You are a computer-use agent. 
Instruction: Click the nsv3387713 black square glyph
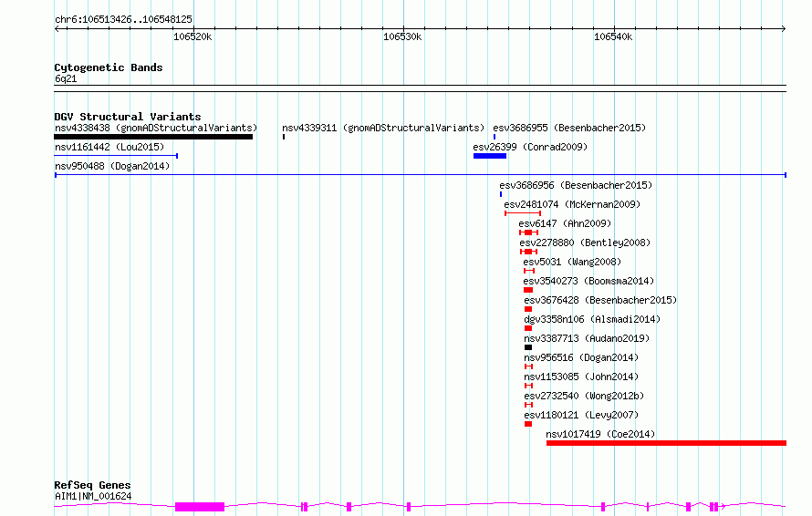click(528, 347)
